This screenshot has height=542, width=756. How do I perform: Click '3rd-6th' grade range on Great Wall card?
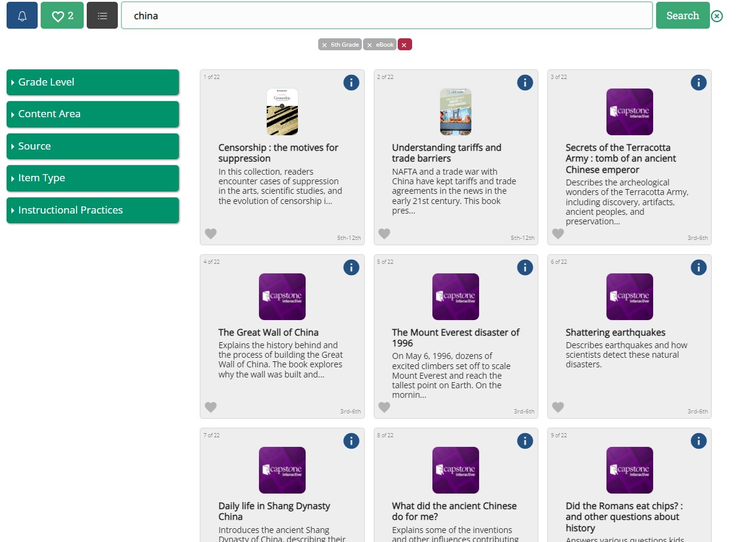pos(350,412)
